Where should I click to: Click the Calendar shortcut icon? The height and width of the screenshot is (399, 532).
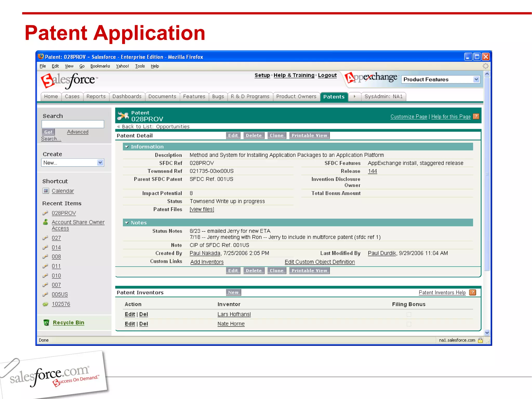[x=46, y=191]
